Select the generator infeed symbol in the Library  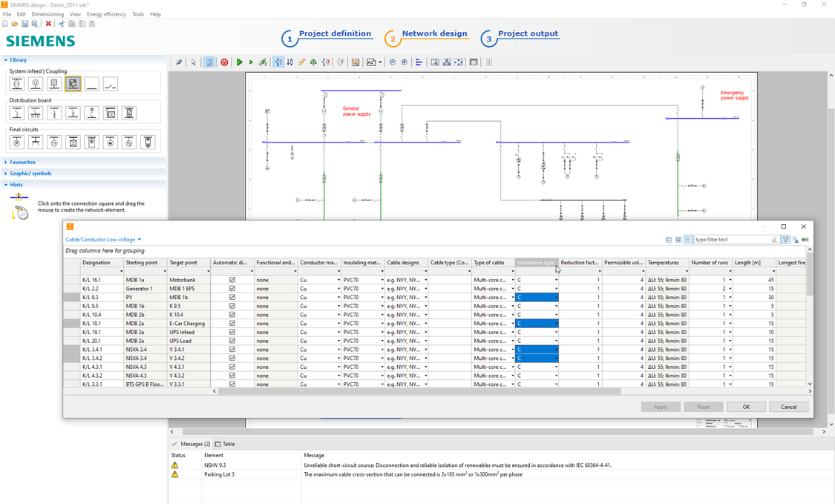pyautogui.click(x=35, y=83)
